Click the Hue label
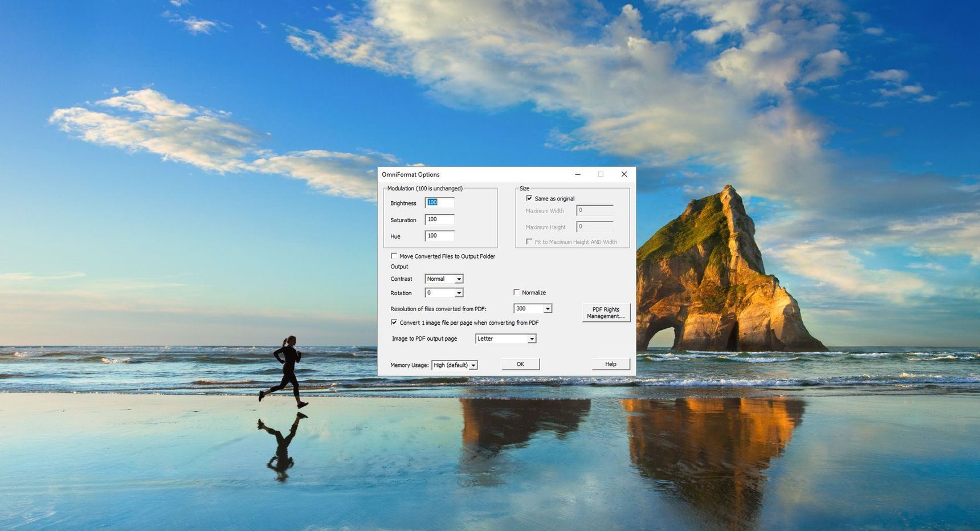The width and height of the screenshot is (980, 531). [x=395, y=236]
